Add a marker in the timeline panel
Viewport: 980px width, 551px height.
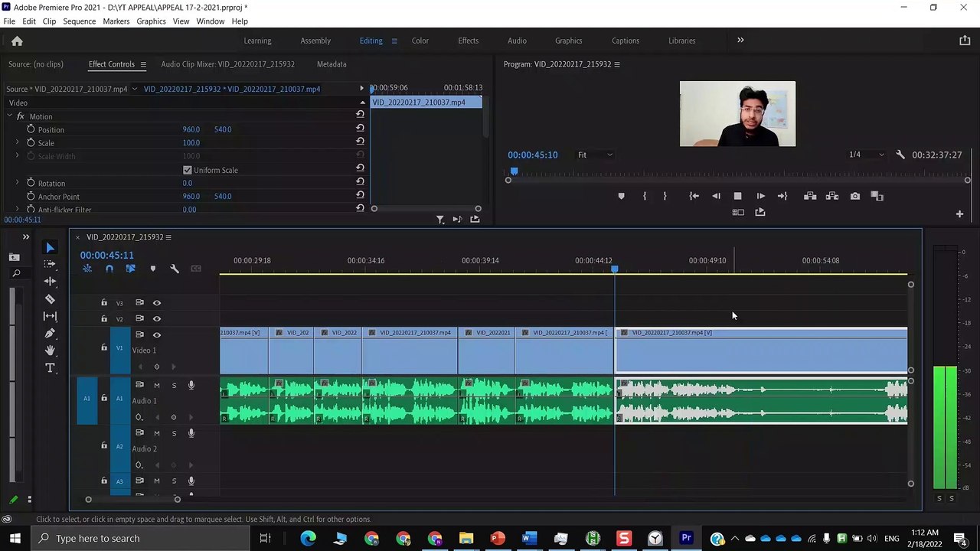point(153,269)
